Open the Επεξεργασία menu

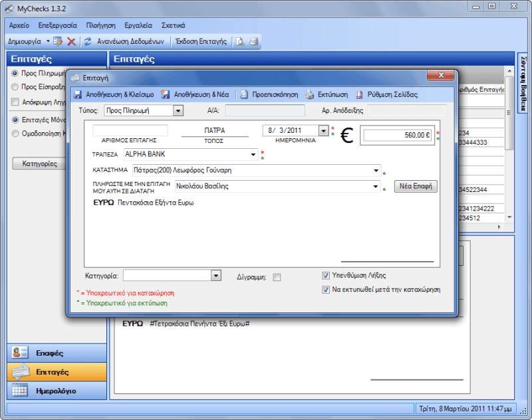pos(57,25)
